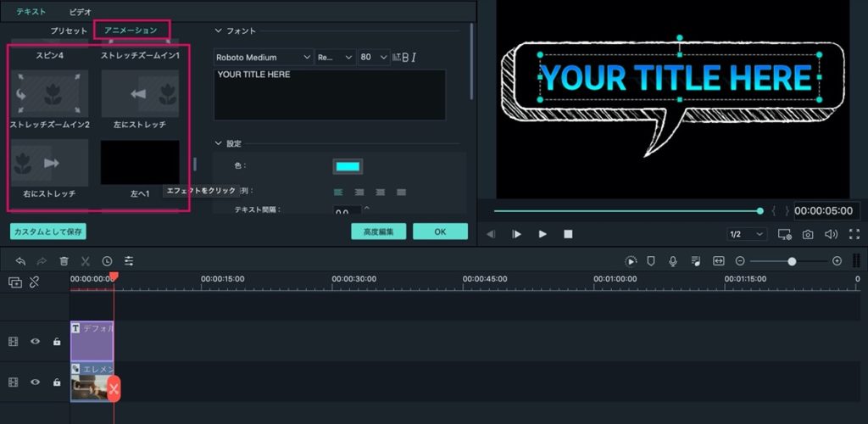Collapse the 設定 section
868x424 pixels.
(218, 143)
